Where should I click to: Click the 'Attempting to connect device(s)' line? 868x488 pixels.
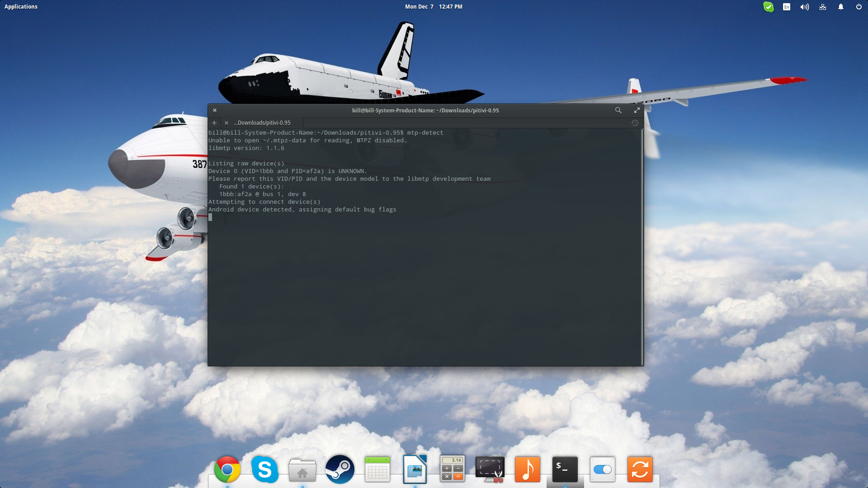[x=264, y=202]
